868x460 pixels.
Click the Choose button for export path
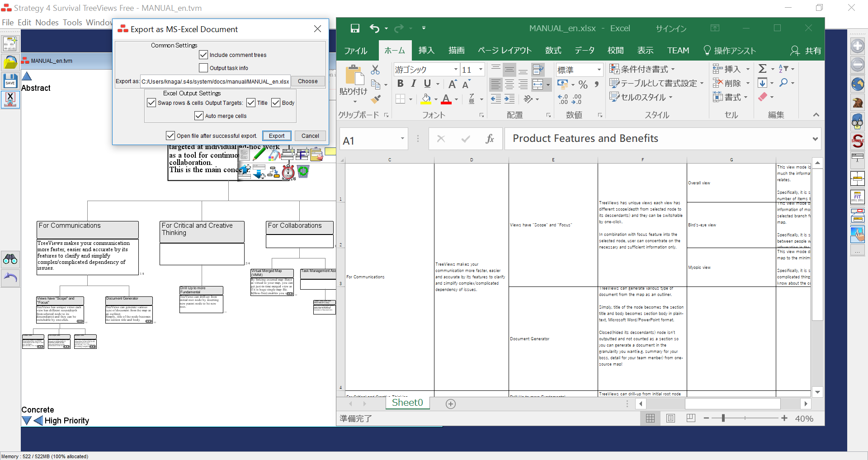tap(308, 81)
